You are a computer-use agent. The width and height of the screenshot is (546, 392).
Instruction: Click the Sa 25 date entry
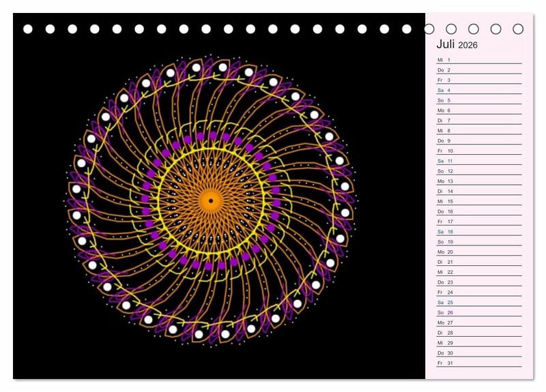pos(479,302)
